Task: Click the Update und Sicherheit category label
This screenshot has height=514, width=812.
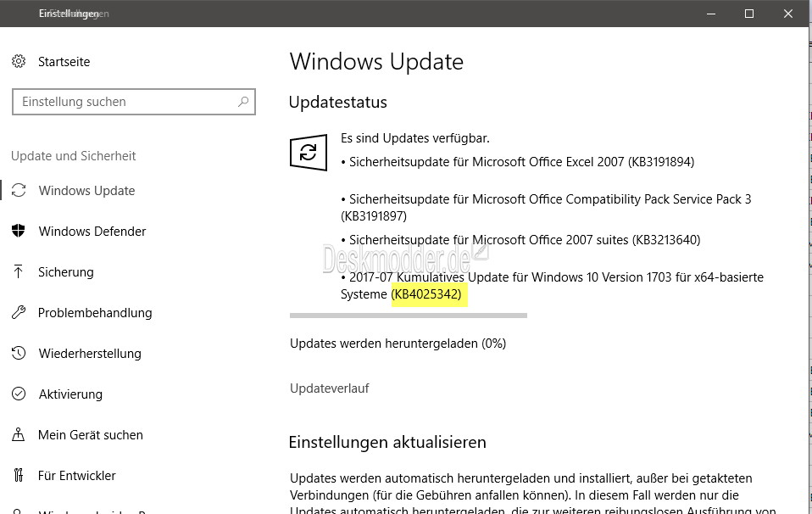Action: pyautogui.click(x=73, y=156)
